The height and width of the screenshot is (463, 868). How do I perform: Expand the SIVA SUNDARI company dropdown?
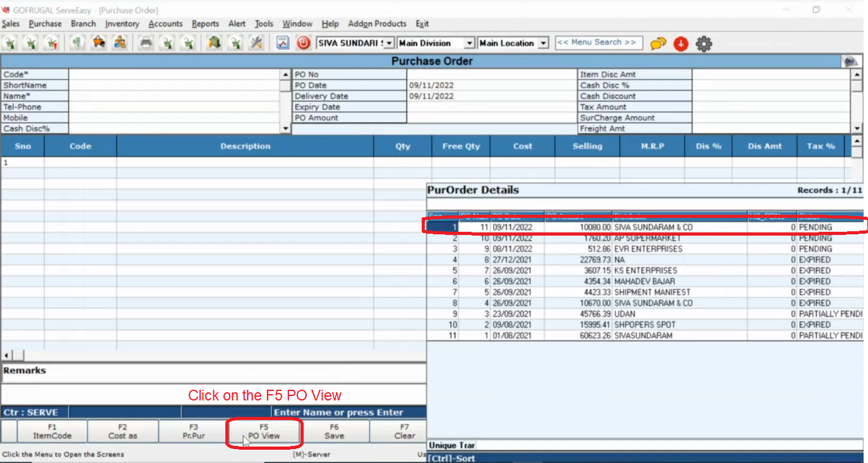tap(389, 44)
